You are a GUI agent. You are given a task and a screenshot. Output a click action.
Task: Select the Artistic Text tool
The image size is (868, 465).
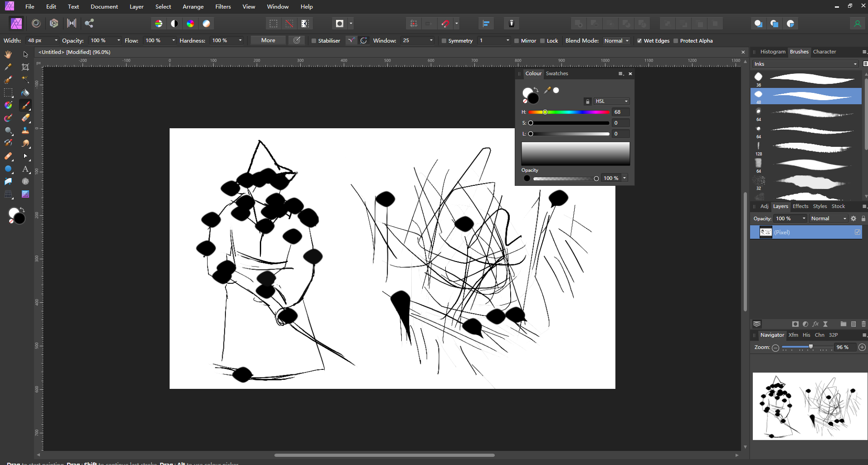click(x=25, y=169)
